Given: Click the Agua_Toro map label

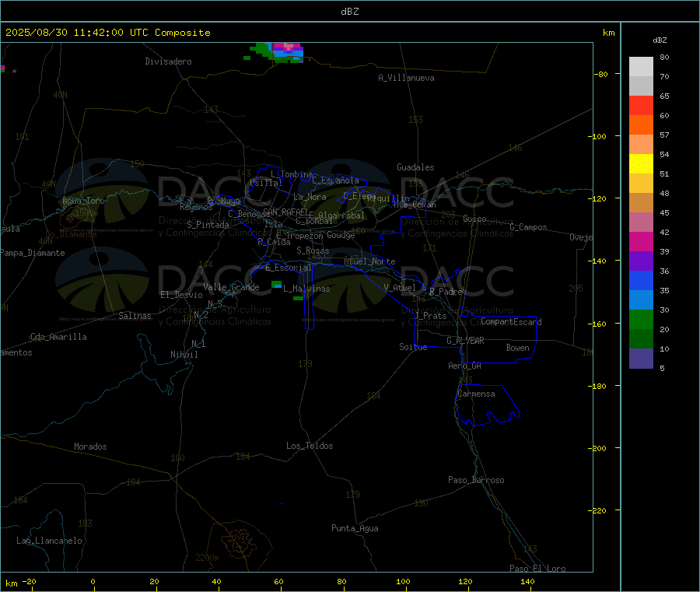Looking at the screenshot, I should click(x=83, y=201).
